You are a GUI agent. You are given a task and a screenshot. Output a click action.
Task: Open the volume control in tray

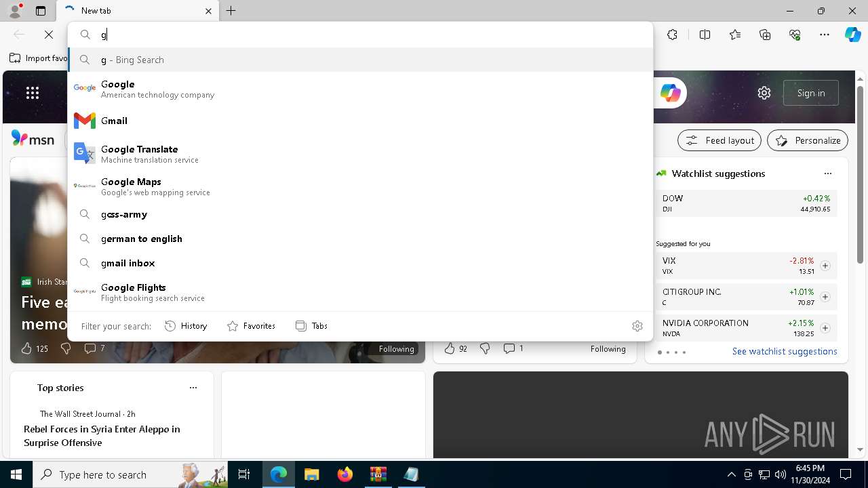tap(781, 474)
